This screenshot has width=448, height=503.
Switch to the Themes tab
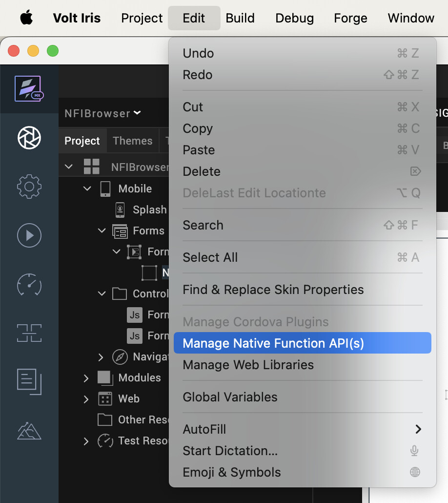[x=133, y=141]
